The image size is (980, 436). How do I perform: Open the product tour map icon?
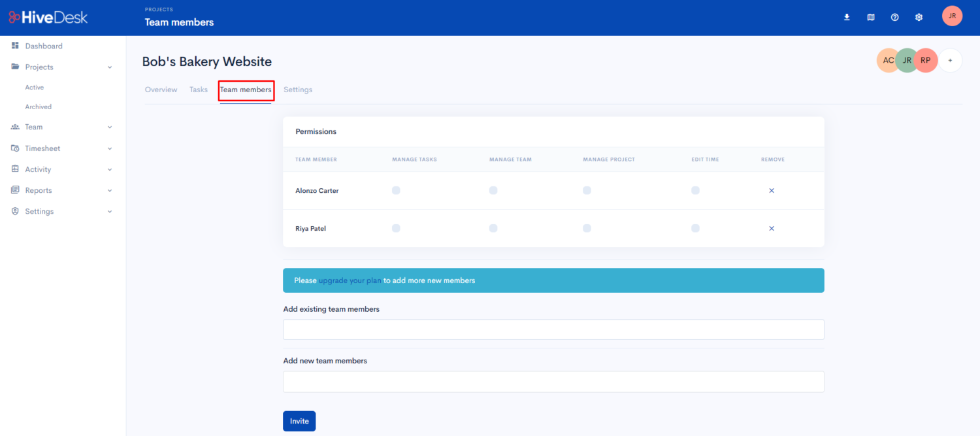click(871, 17)
